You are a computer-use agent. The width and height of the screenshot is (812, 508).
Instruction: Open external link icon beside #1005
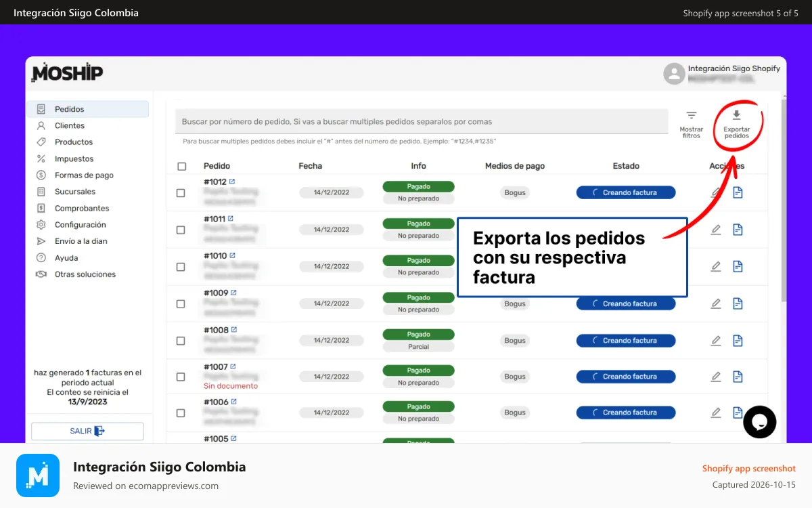[233, 438]
